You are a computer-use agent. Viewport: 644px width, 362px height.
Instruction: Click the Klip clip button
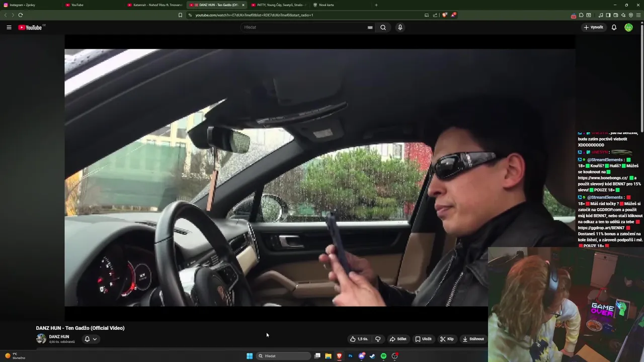point(447,339)
